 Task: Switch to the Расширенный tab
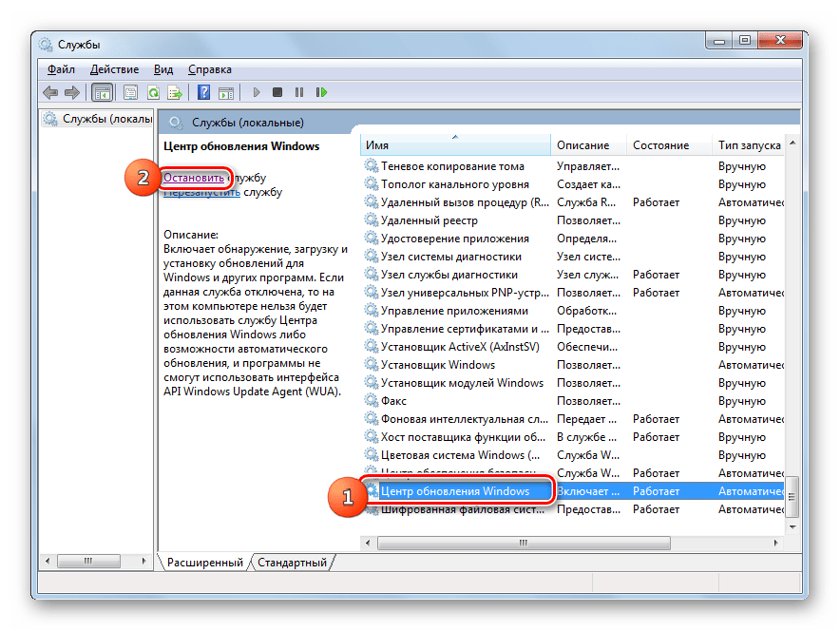click(204, 563)
